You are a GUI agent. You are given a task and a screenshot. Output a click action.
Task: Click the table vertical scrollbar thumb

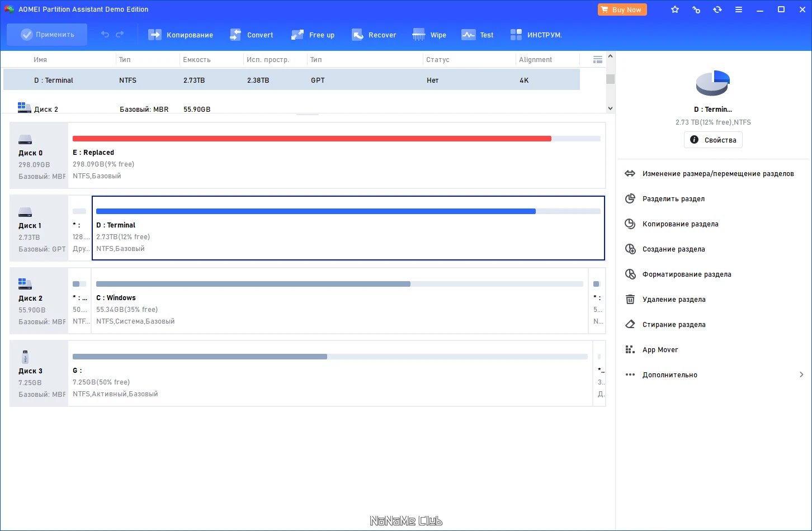(x=610, y=79)
